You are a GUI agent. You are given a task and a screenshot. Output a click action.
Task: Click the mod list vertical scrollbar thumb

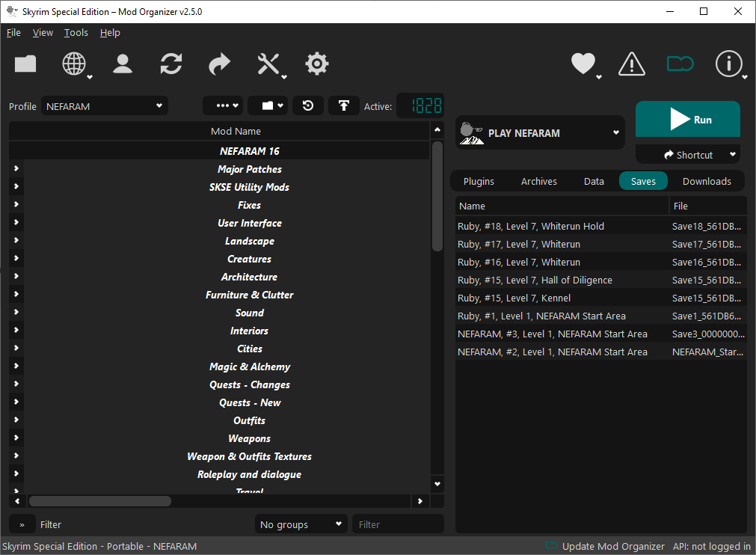pyautogui.click(x=437, y=196)
